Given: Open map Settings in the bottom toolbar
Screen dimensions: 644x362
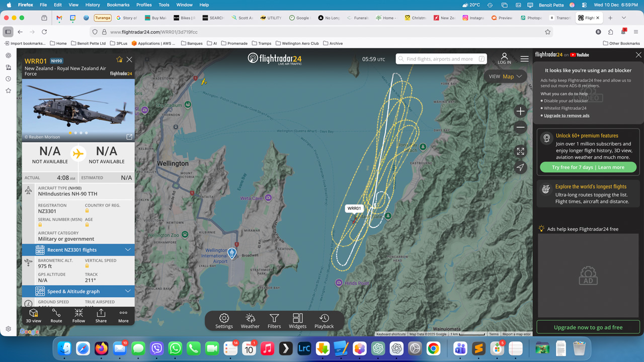Looking at the screenshot, I should coord(224,321).
